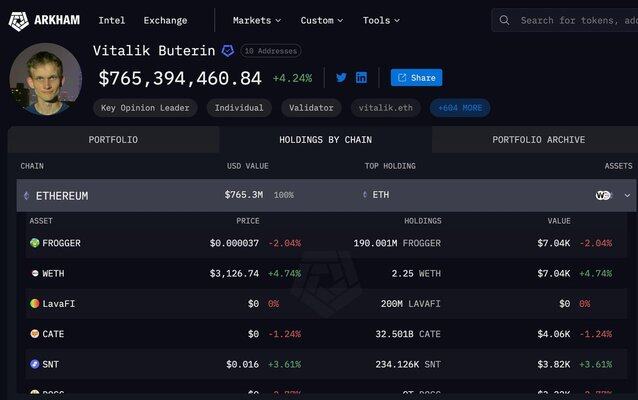The width and height of the screenshot is (638, 400).
Task: Click the Arkham logo icon
Action: [x=18, y=20]
